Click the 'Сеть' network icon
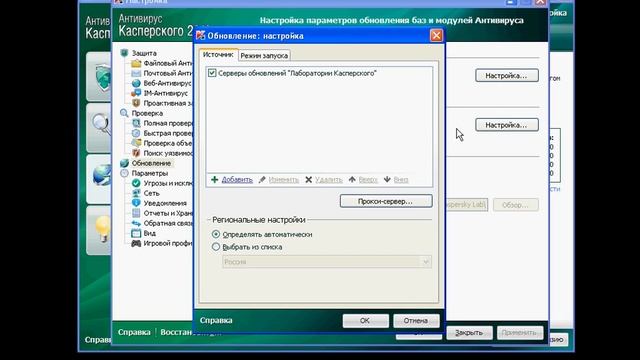Screen dimensions: 640x360 pos(136,193)
